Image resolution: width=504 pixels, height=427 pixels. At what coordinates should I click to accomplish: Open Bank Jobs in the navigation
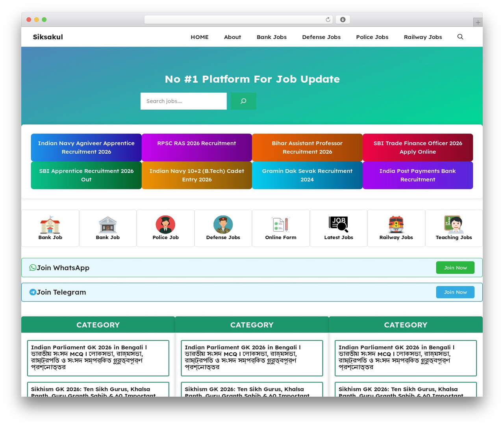[x=272, y=37]
